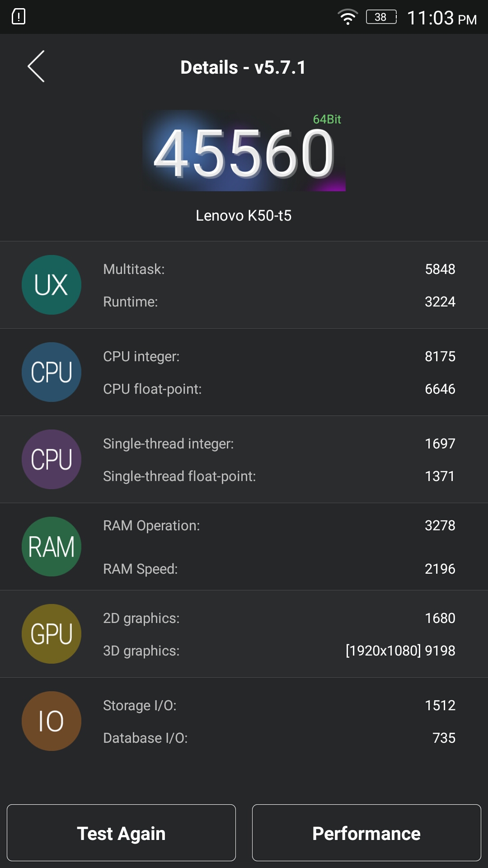This screenshot has width=488, height=868.
Task: Open the Performance button
Action: 366,833
